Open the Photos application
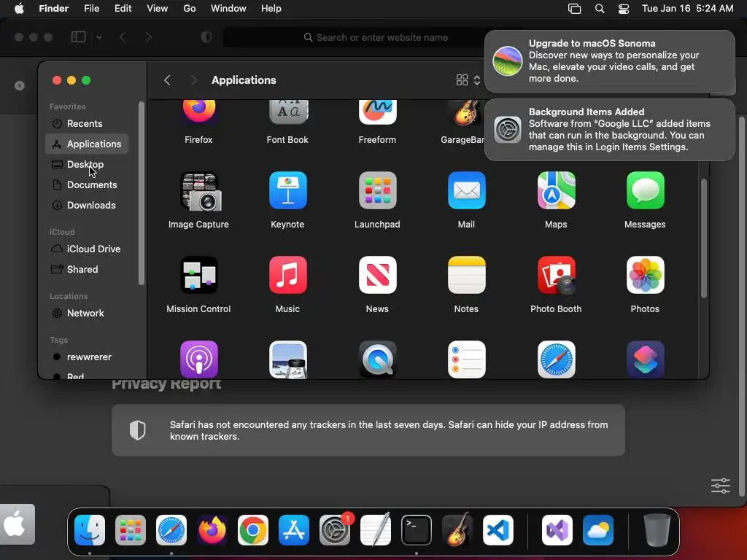Viewport: 747px width, 560px height. (x=645, y=275)
